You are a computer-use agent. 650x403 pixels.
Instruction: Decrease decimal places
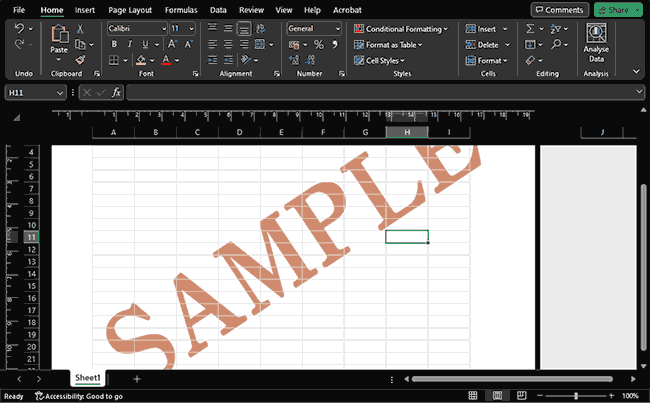(x=310, y=60)
